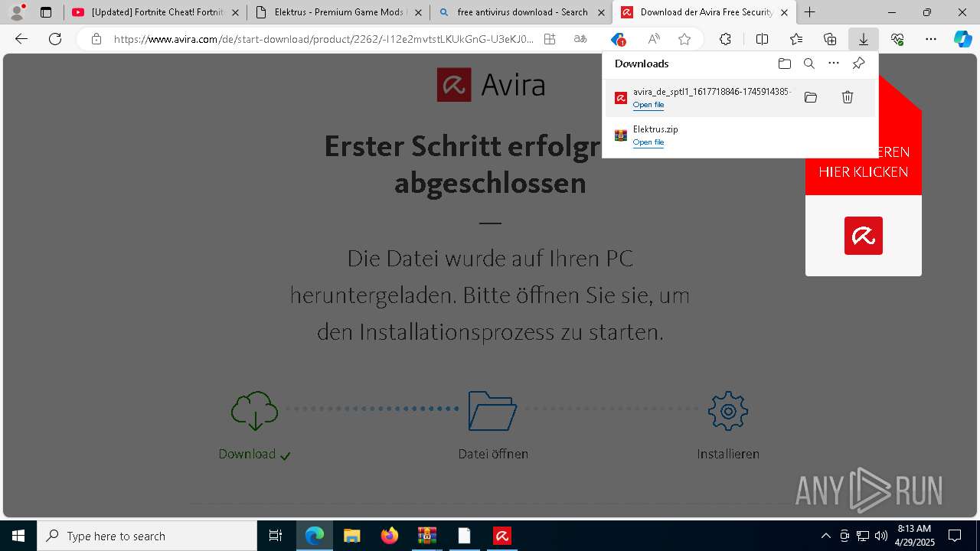
Task: Add this page to favorites star
Action: tap(684, 39)
